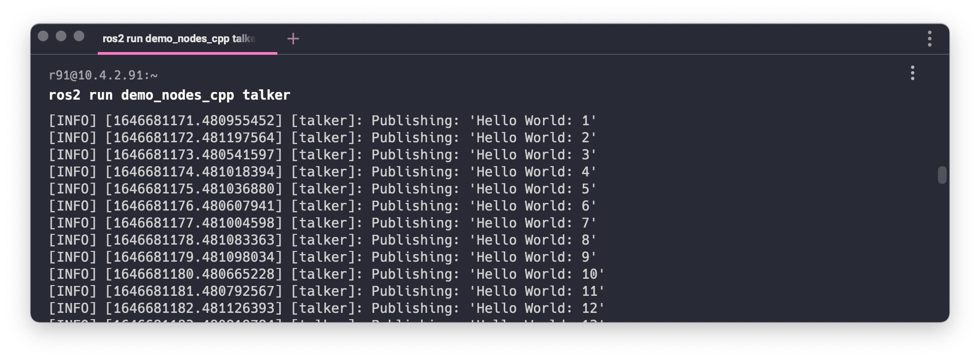This screenshot has width=980, height=360.
Task: Click the 'Hello World: 5' log line
Action: point(323,189)
